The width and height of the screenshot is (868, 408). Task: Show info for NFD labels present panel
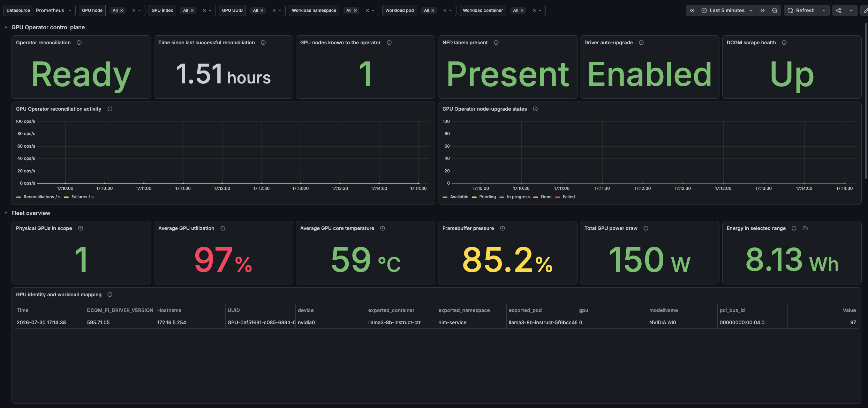[x=496, y=43]
